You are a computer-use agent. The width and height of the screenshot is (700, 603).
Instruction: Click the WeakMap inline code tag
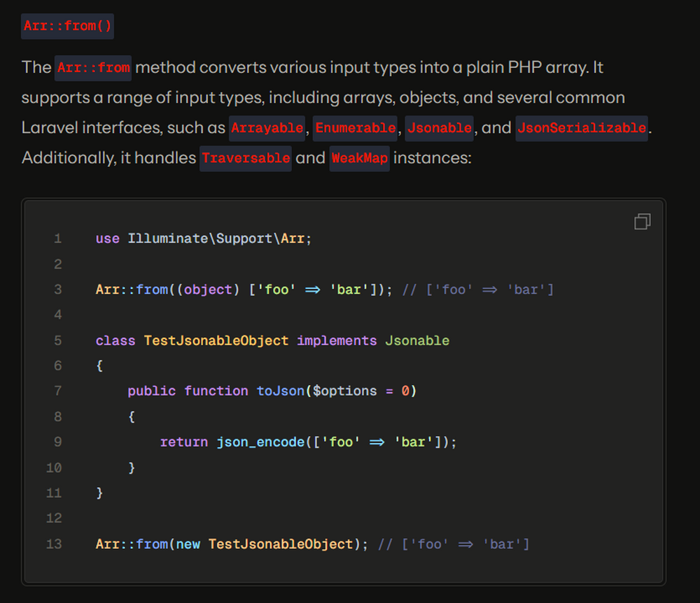click(x=359, y=158)
